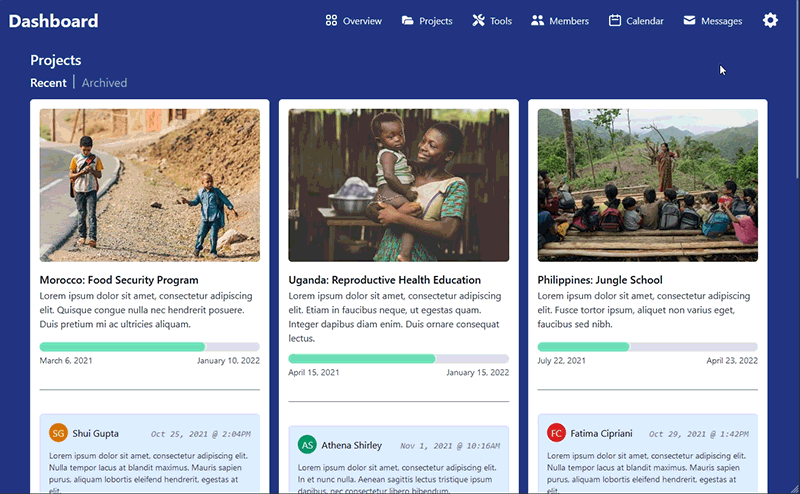Click the Tools wrench icon

coord(478,21)
